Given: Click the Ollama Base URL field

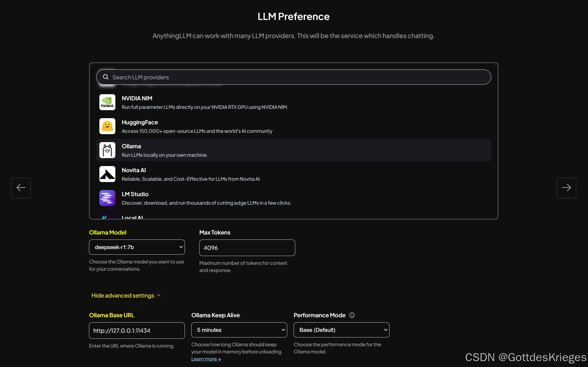Looking at the screenshot, I should coord(137,331).
